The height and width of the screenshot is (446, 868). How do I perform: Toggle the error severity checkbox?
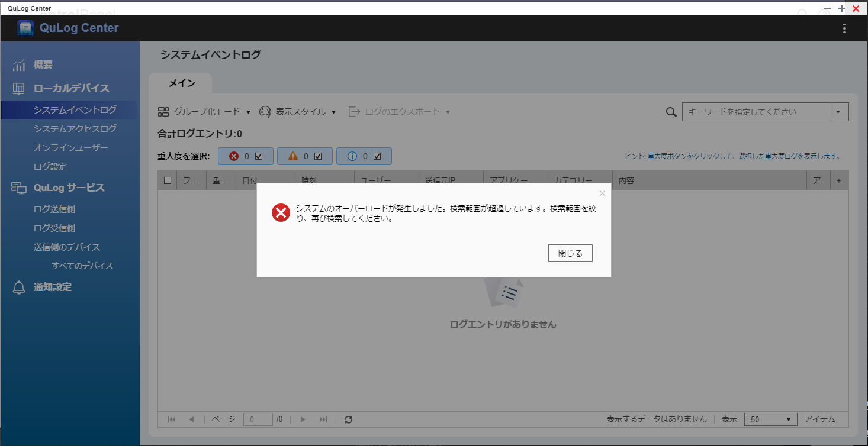259,157
